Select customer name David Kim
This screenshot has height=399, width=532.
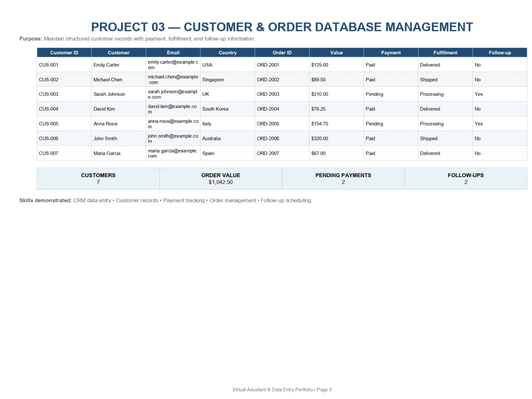(104, 109)
